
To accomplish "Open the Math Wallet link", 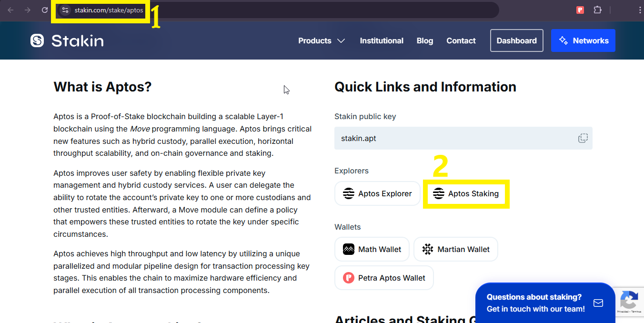I will coord(372,249).
